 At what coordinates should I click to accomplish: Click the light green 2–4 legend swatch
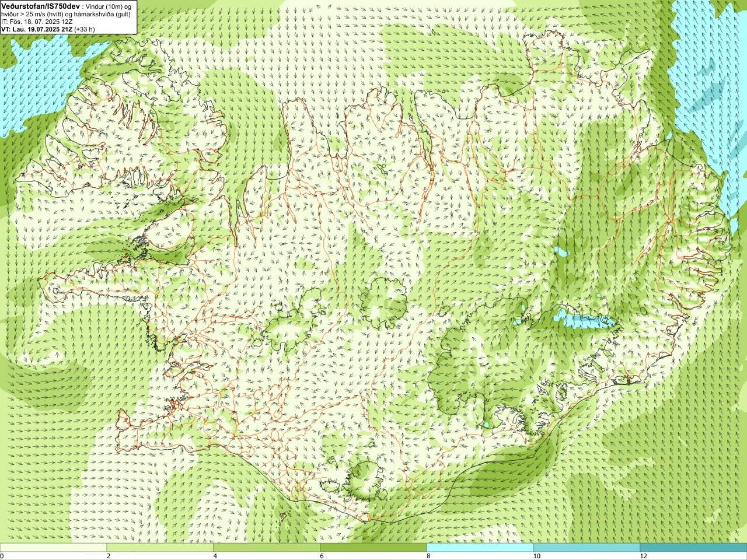tap(160, 548)
